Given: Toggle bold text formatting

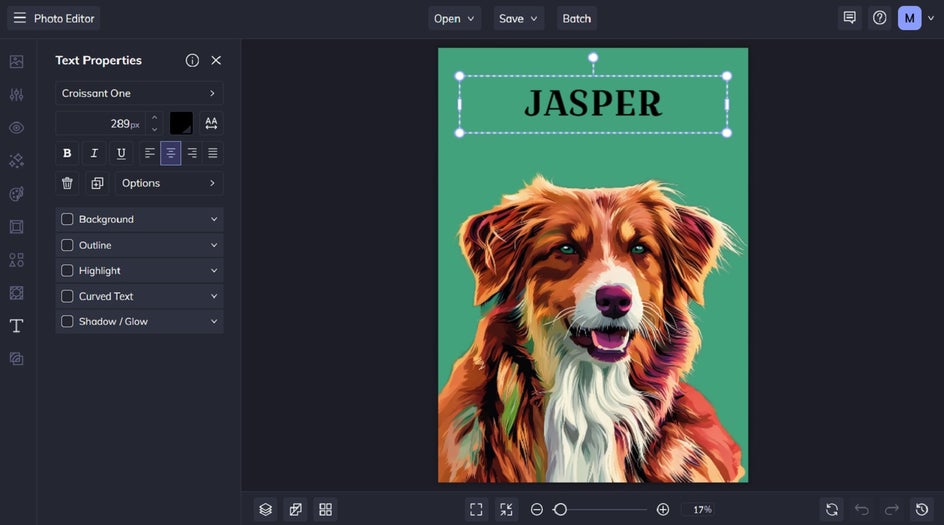Looking at the screenshot, I should click(x=67, y=153).
